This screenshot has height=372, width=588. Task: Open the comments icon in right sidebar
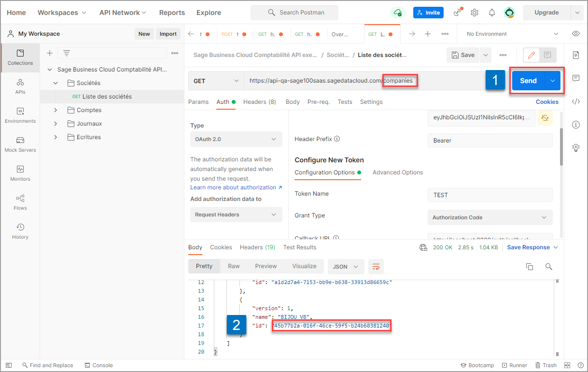575,78
